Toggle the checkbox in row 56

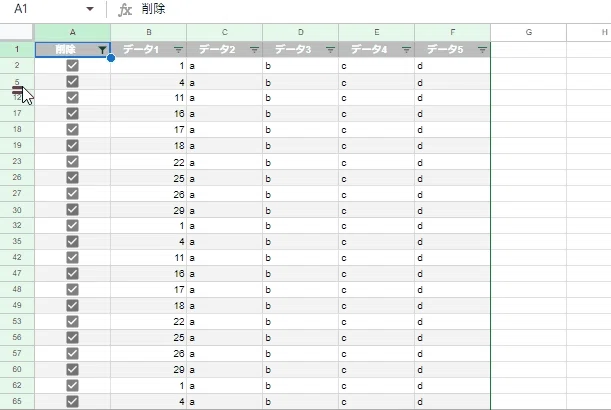click(72, 337)
